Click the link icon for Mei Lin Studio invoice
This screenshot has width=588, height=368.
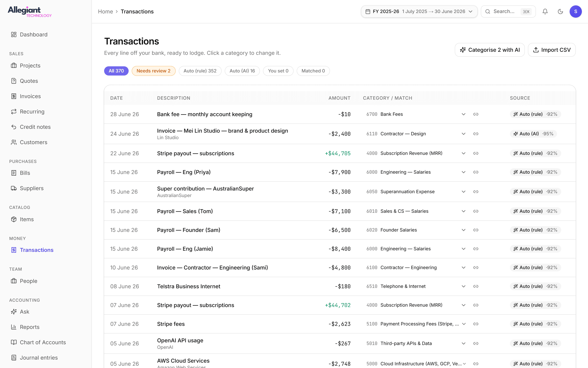pos(476,134)
